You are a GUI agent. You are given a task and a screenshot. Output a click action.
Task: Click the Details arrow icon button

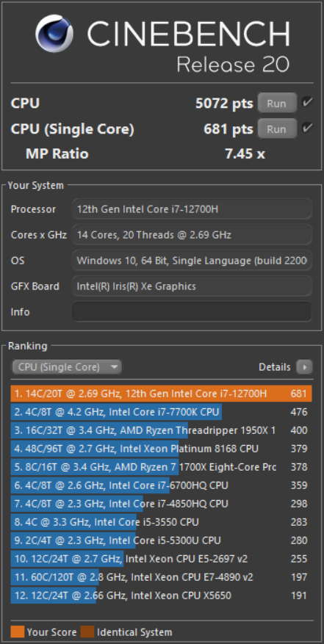[x=304, y=366]
